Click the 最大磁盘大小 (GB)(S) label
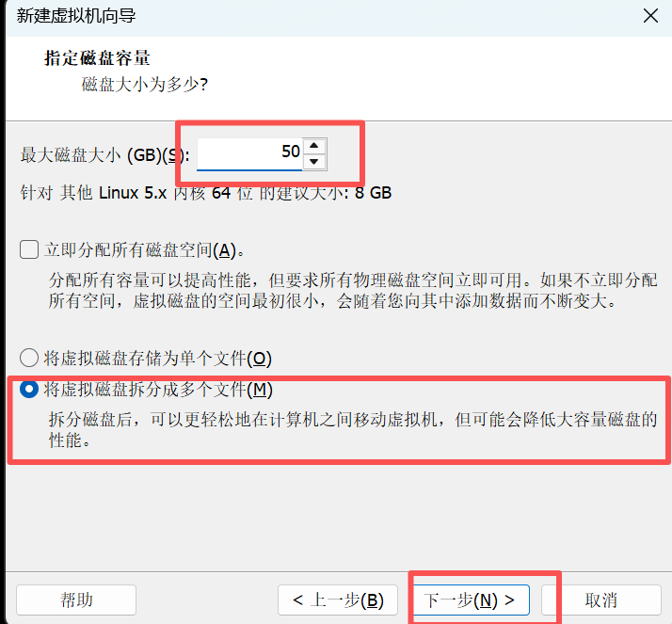The image size is (672, 624). 104,155
